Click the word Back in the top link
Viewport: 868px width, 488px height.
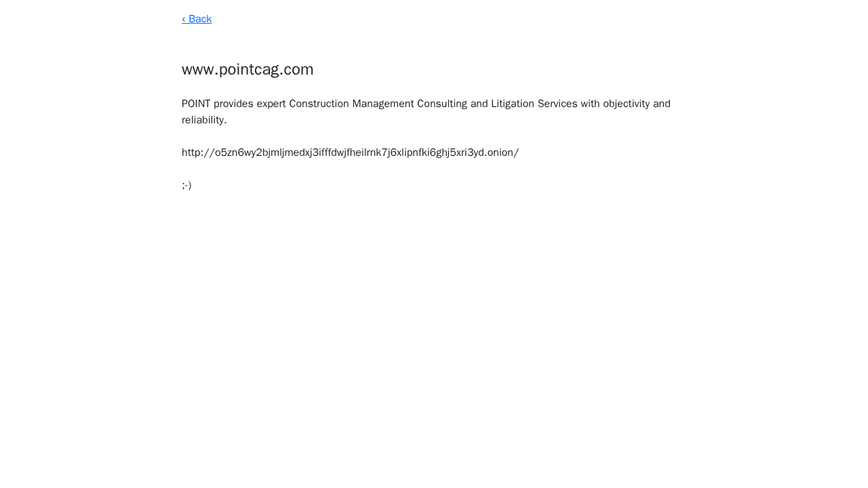[200, 19]
